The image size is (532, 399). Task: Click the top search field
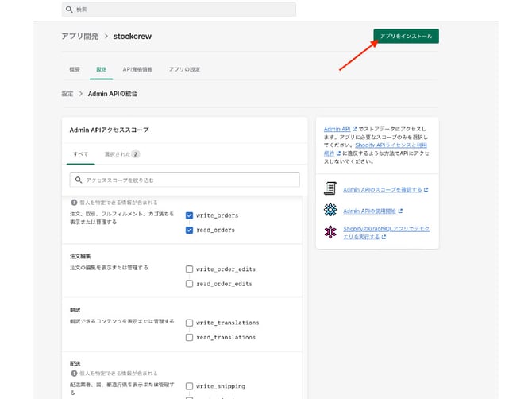[179, 10]
